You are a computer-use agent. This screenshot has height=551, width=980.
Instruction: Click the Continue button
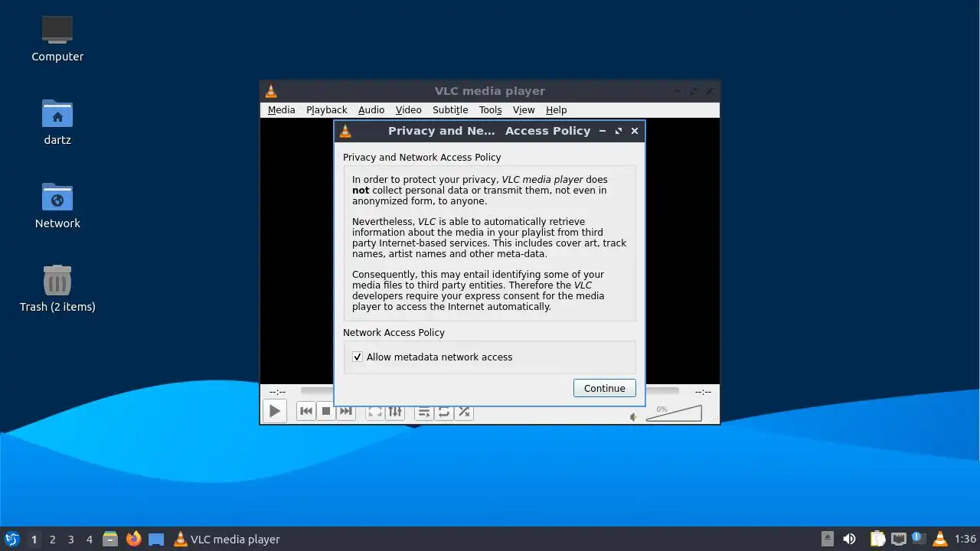[x=605, y=388]
